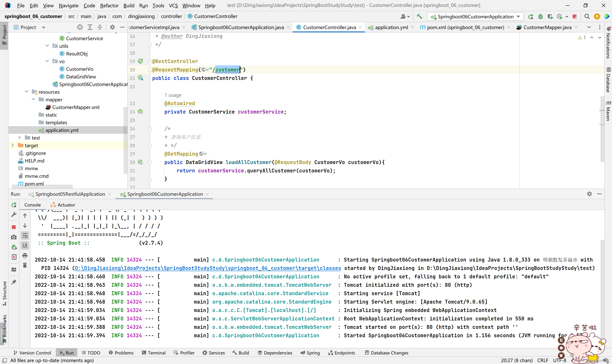The image size is (612, 364).
Task: Switch to application.yml editor tab
Action: pos(391,27)
